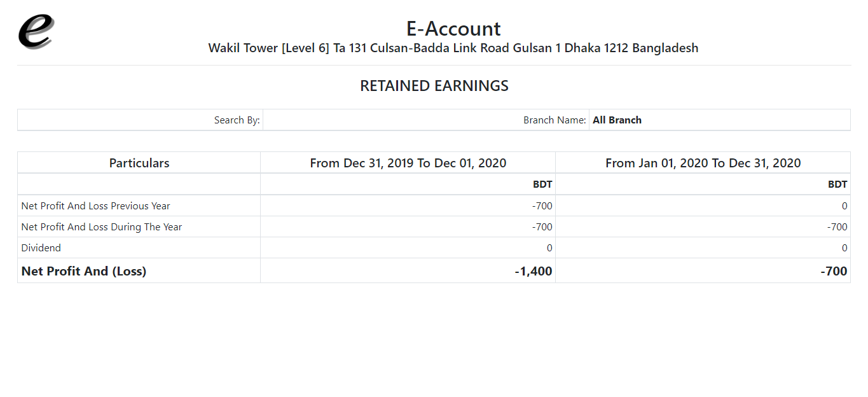
Task: Click the Retained Earnings heading
Action: [434, 86]
